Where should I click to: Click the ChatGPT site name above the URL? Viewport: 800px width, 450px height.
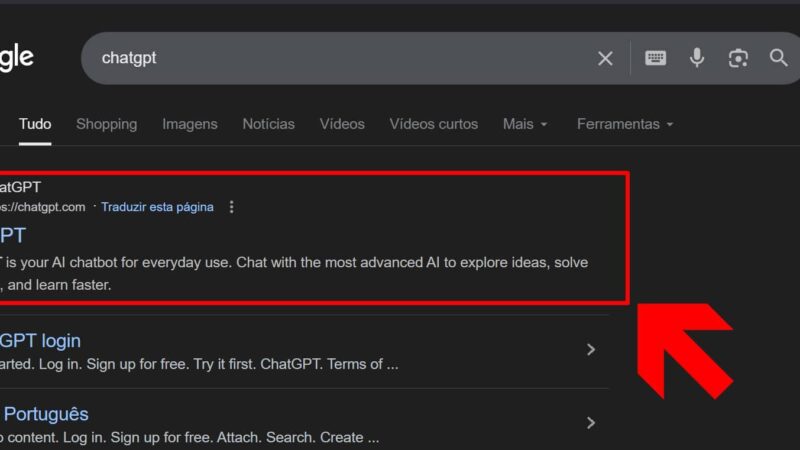(20, 187)
